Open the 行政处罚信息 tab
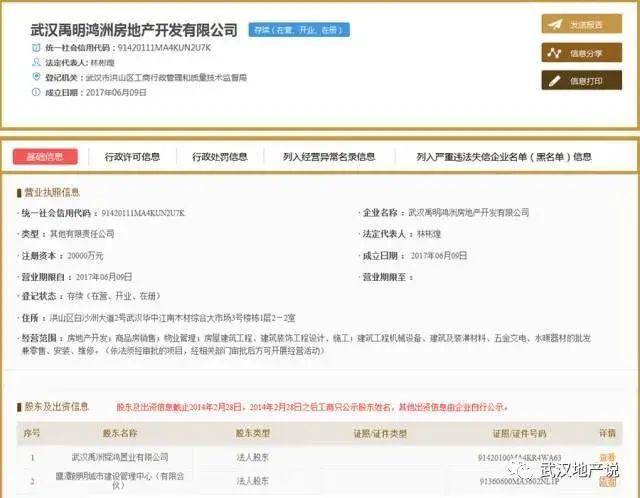640x498 pixels. 220,157
